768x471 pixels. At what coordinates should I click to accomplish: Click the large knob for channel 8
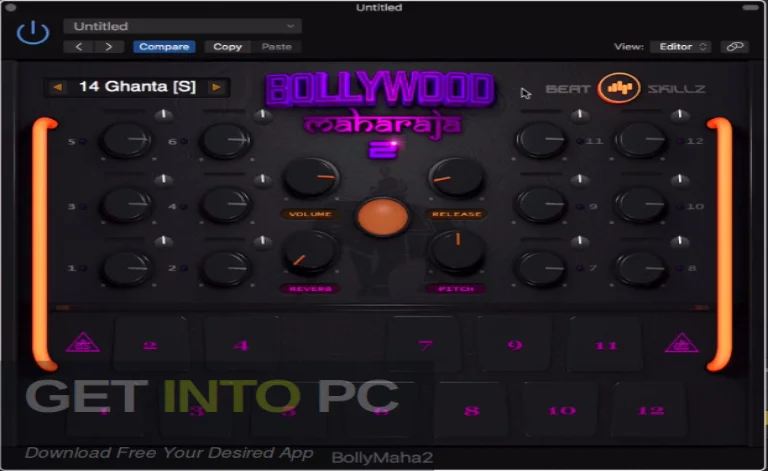click(641, 268)
